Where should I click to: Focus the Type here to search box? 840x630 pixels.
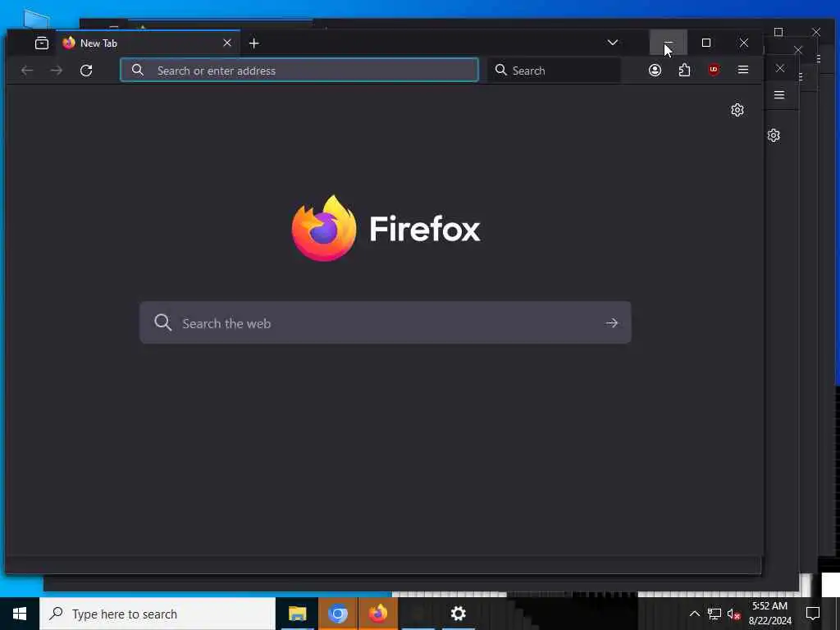[157, 614]
